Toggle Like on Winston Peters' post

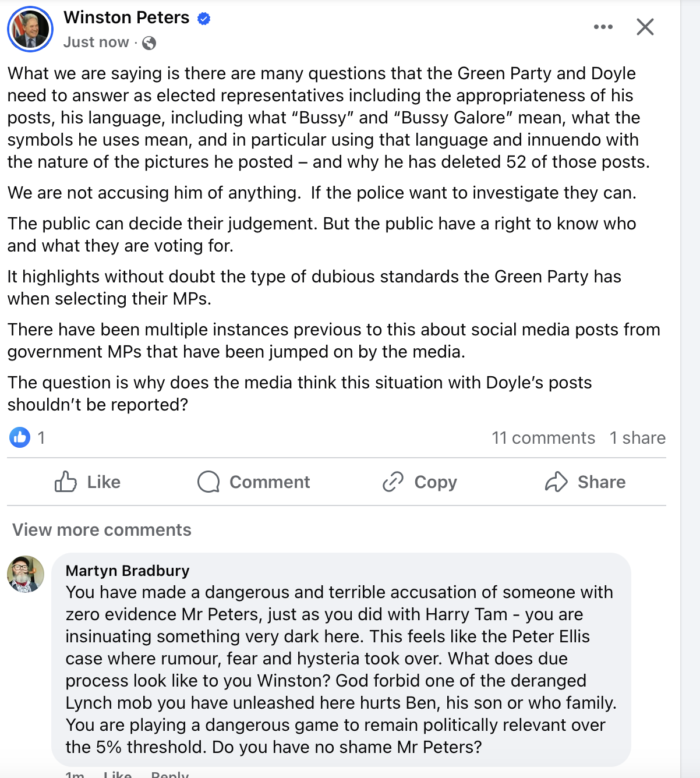[87, 482]
